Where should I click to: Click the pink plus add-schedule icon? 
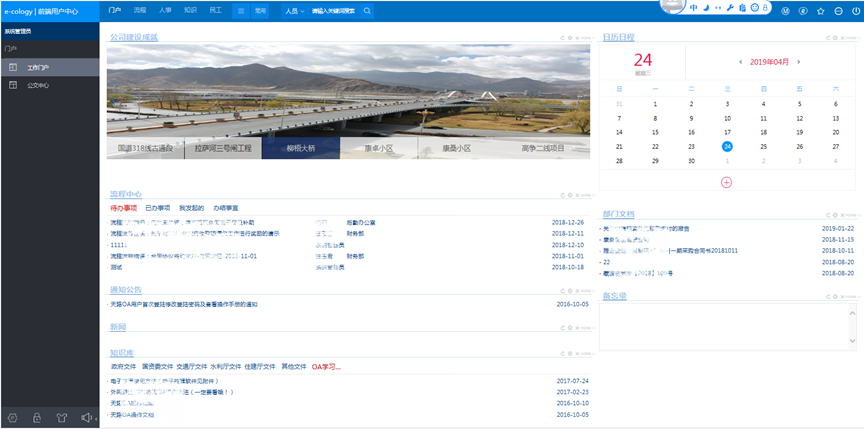(726, 182)
